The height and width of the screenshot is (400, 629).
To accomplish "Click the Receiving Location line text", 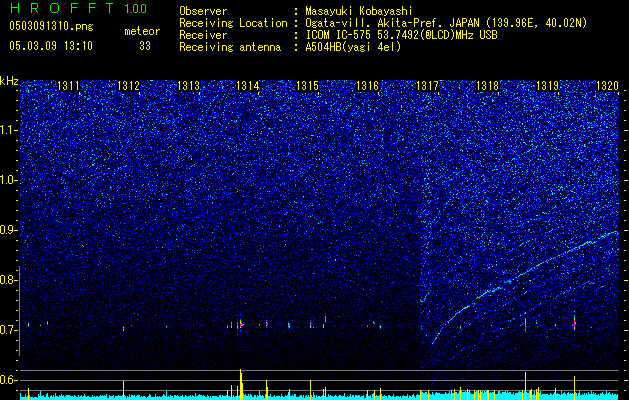I will point(446,23).
